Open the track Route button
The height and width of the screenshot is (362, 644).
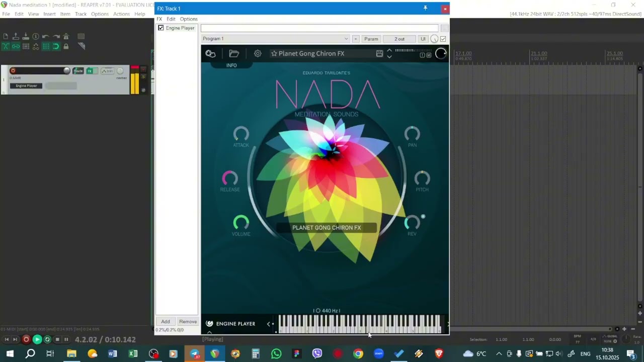(78, 71)
